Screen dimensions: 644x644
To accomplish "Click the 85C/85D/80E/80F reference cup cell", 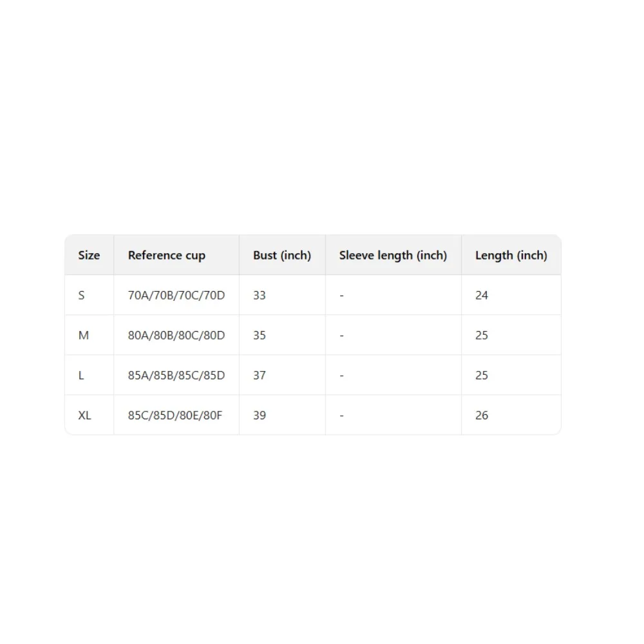I will pyautogui.click(x=175, y=415).
